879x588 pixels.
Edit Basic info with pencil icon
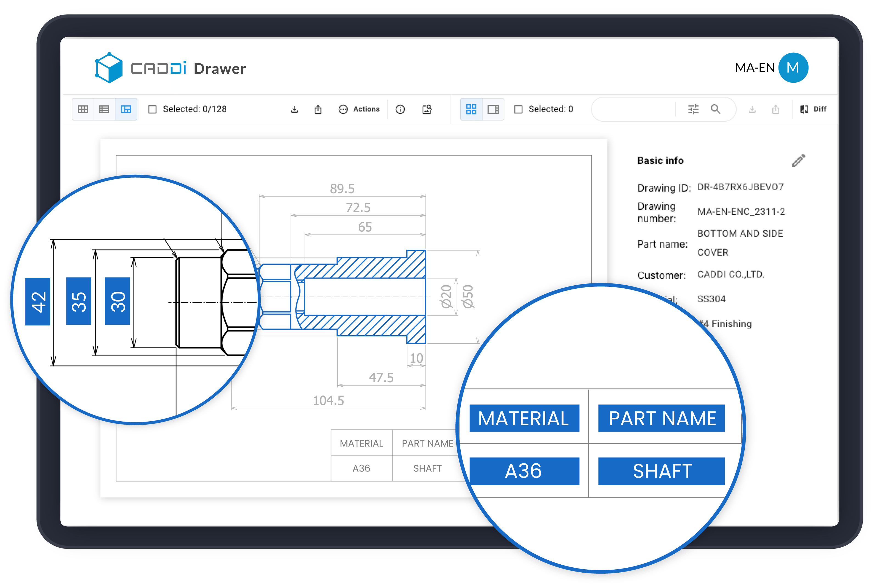[x=798, y=160]
